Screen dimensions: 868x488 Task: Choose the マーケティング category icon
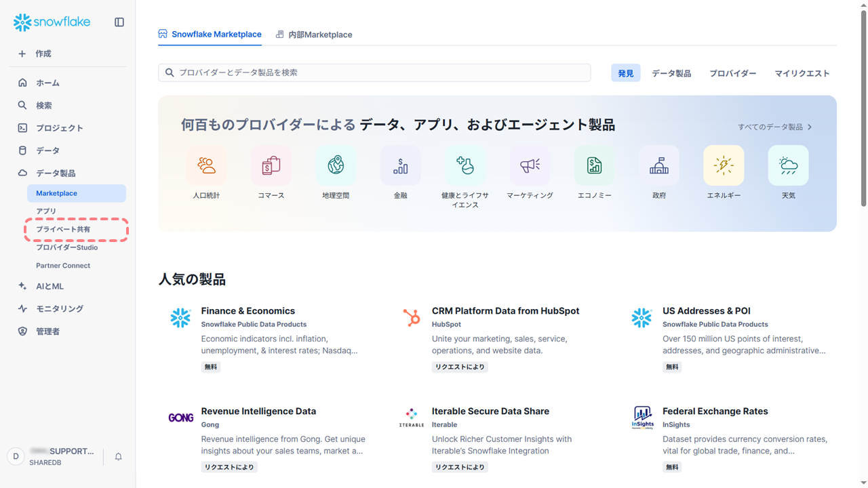(x=530, y=165)
